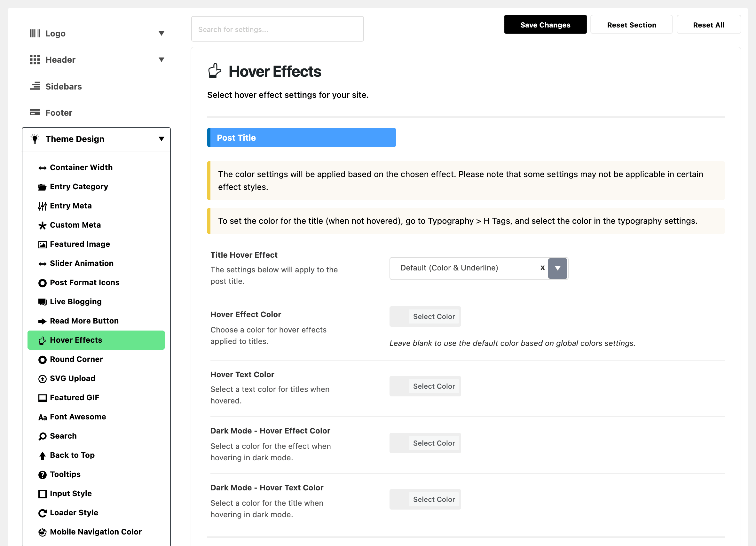Viewport: 756px width, 546px height.
Task: Click the thumbs-up icon beside Hover Effects heading
Action: [214, 71]
